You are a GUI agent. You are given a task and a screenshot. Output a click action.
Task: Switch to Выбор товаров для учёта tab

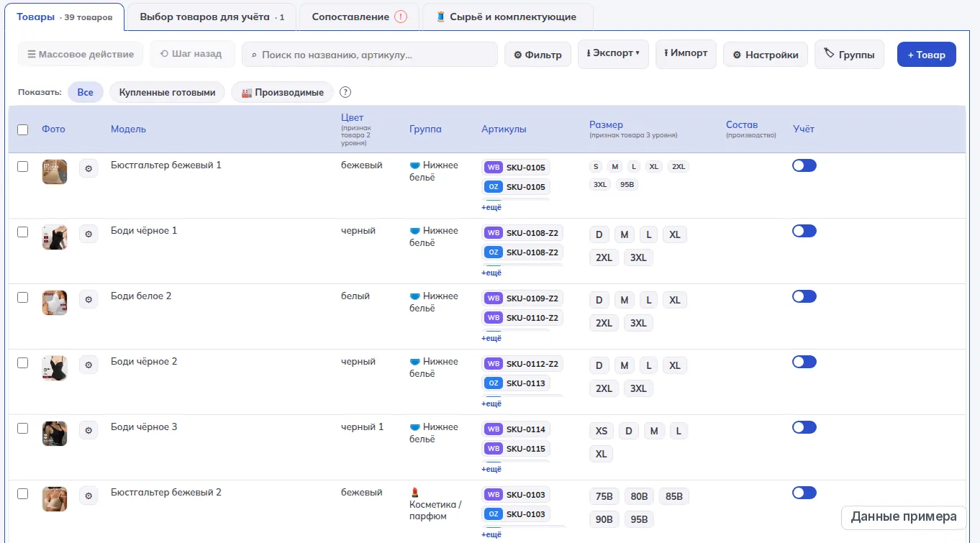click(x=212, y=17)
